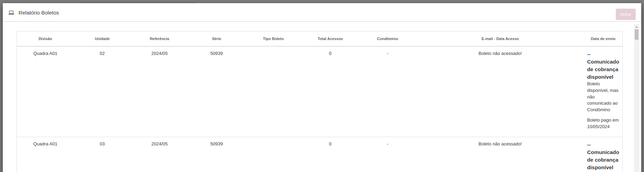Click 'Boleto não acessado!' in unit 03 row

pos(500,144)
